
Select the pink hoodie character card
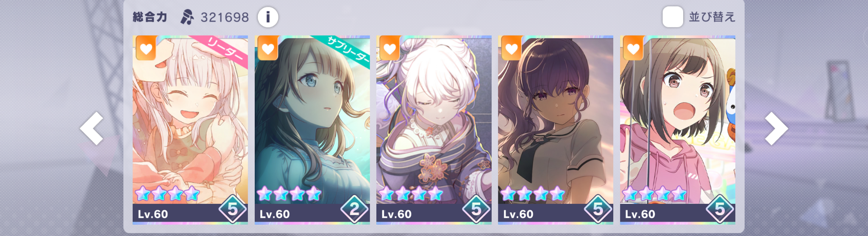(678, 129)
